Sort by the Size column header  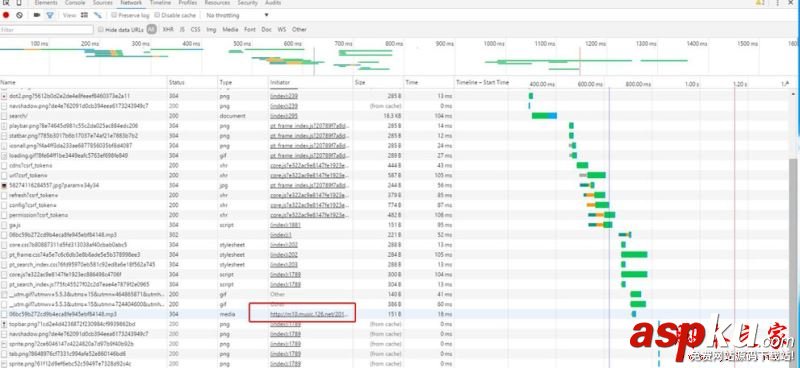(x=378, y=82)
